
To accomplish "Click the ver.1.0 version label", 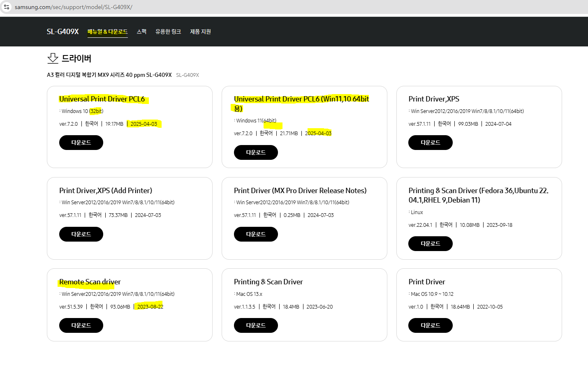I will coord(416,307).
